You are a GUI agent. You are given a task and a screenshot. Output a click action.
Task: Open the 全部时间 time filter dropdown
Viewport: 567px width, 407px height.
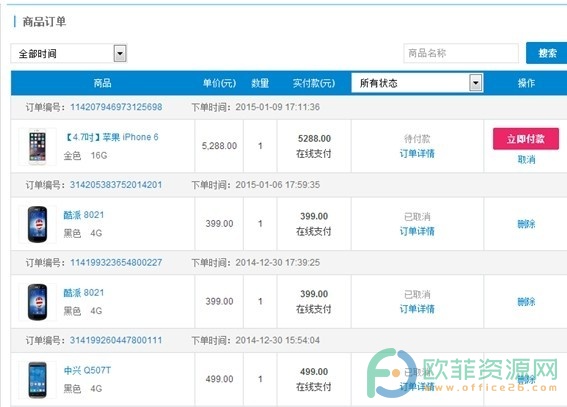[69, 53]
